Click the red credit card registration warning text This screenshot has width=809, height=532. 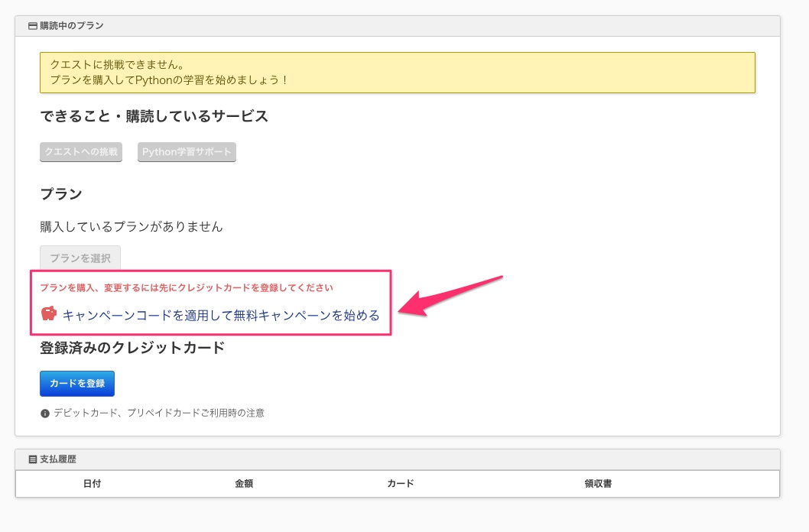pyautogui.click(x=187, y=288)
